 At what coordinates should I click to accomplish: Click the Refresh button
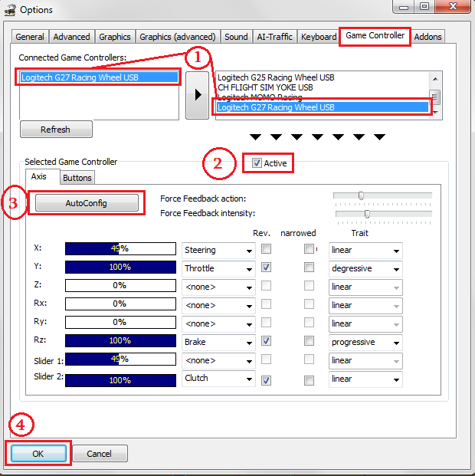pyautogui.click(x=56, y=130)
